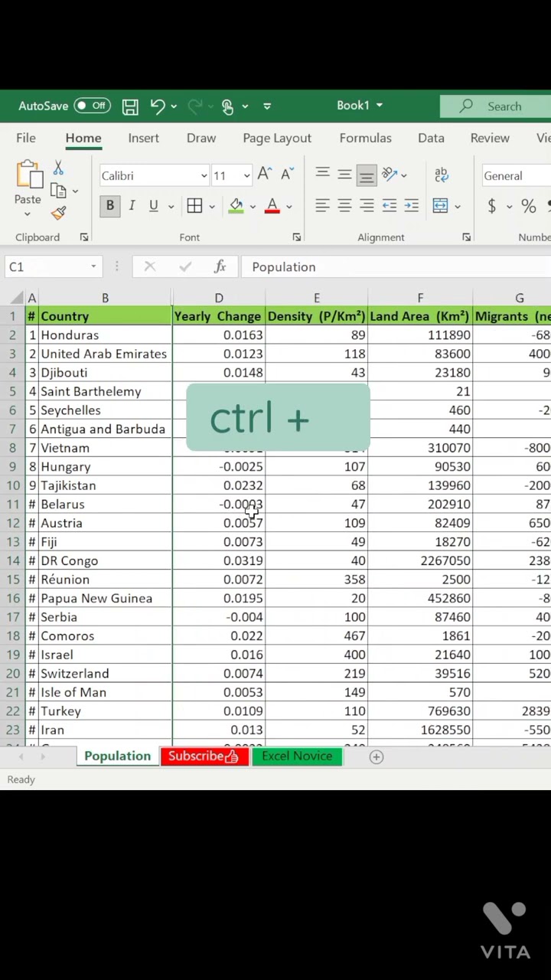Click the Touch/Mouse mode icon
The height and width of the screenshot is (980, 551).
click(227, 106)
